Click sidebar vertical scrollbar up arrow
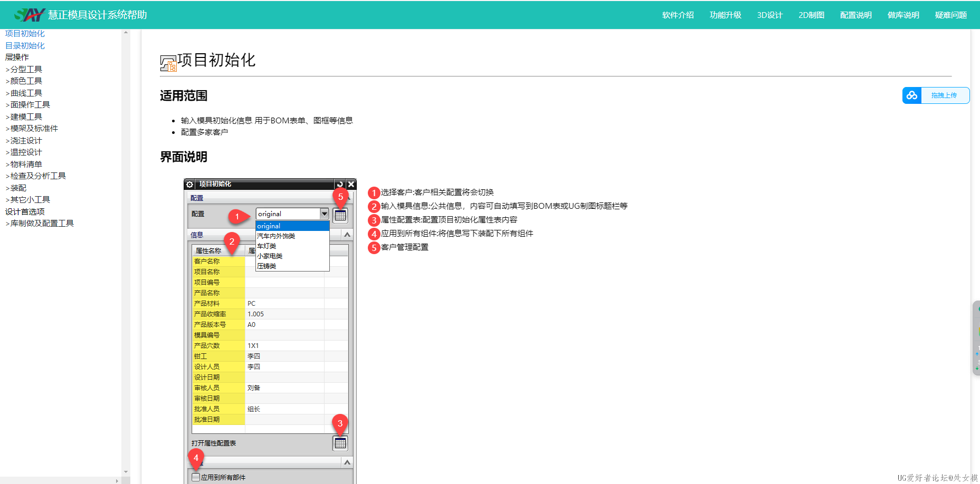 (126, 33)
